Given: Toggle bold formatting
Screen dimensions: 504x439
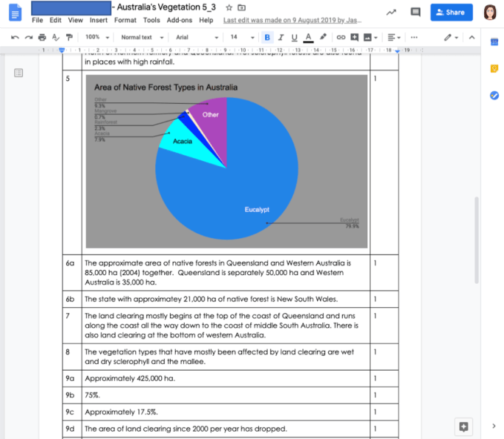Looking at the screenshot, I should (x=267, y=38).
